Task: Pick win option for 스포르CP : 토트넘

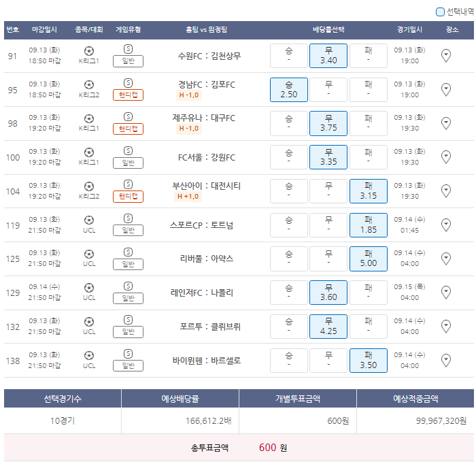Action: tap(289, 225)
